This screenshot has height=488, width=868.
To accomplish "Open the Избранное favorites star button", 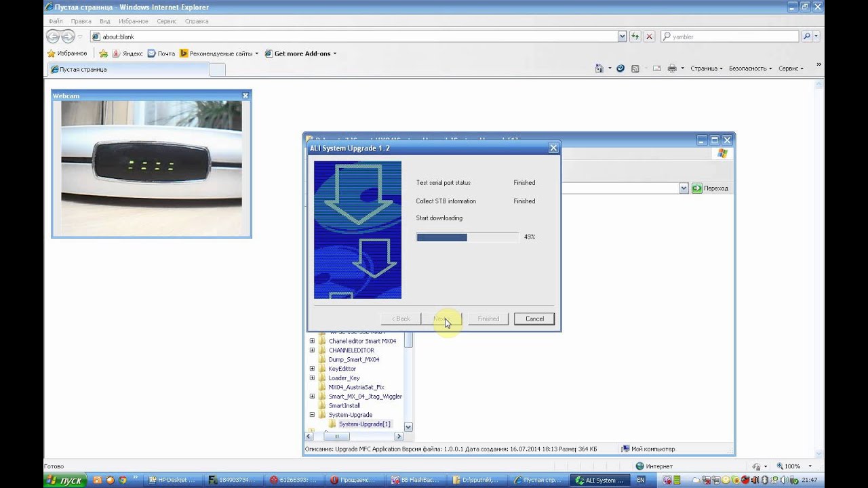I will click(x=66, y=54).
